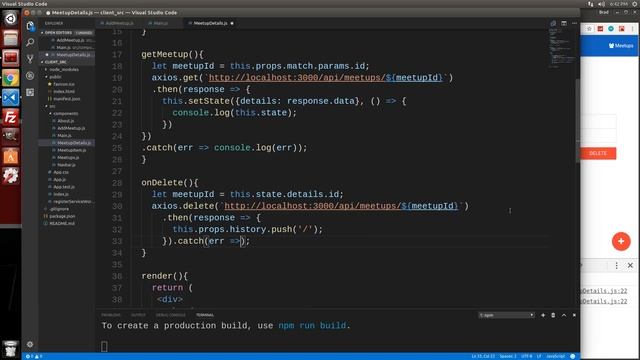
Task: Click the feedback smiley in the status bar
Action: point(573,356)
